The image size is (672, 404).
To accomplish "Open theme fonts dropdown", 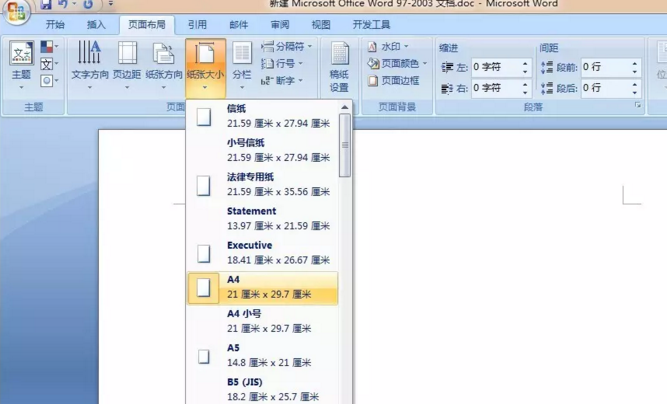I will tap(49, 64).
